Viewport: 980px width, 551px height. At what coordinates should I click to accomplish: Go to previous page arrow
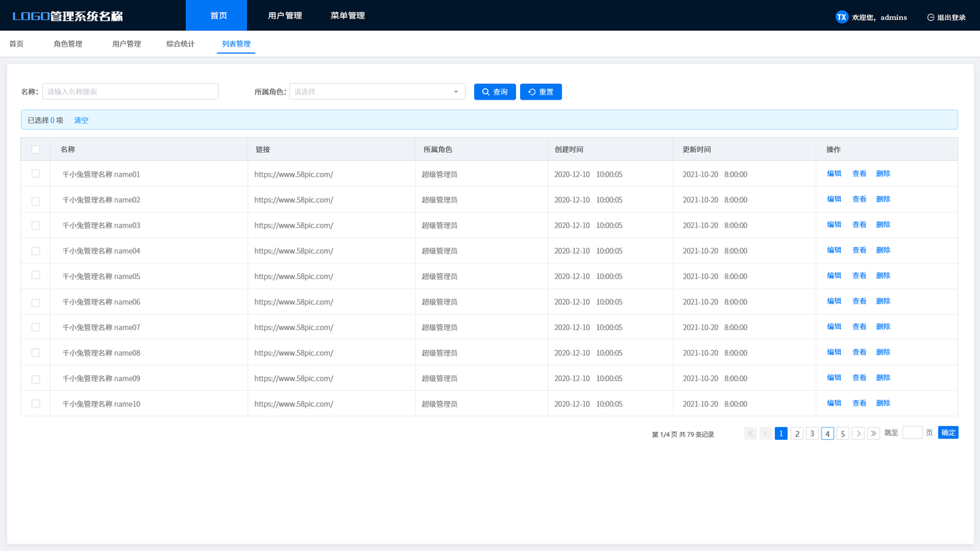pos(765,433)
